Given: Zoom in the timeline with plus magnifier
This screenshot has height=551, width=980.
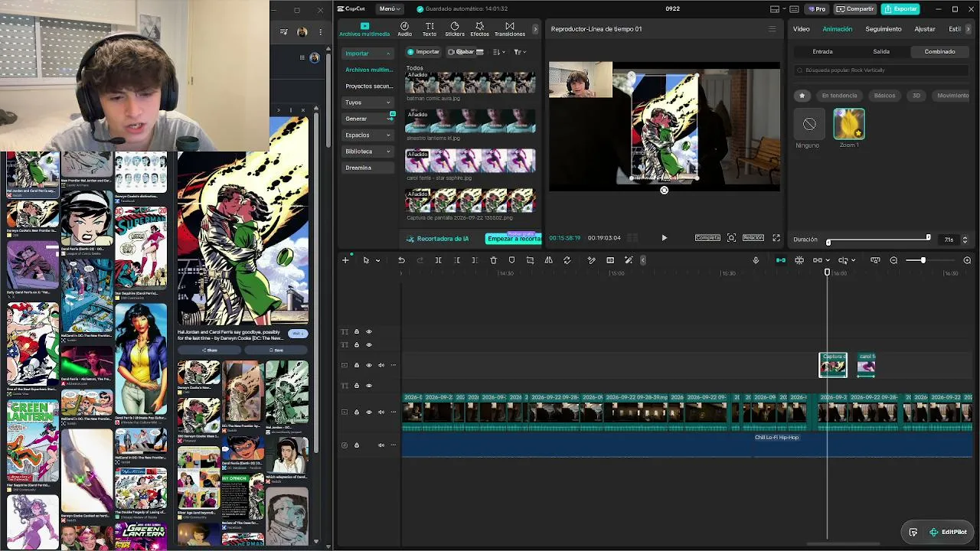Looking at the screenshot, I should point(967,260).
